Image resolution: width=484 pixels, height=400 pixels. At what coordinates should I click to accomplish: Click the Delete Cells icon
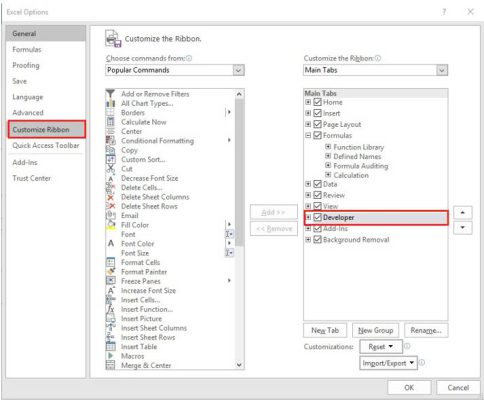click(x=110, y=187)
